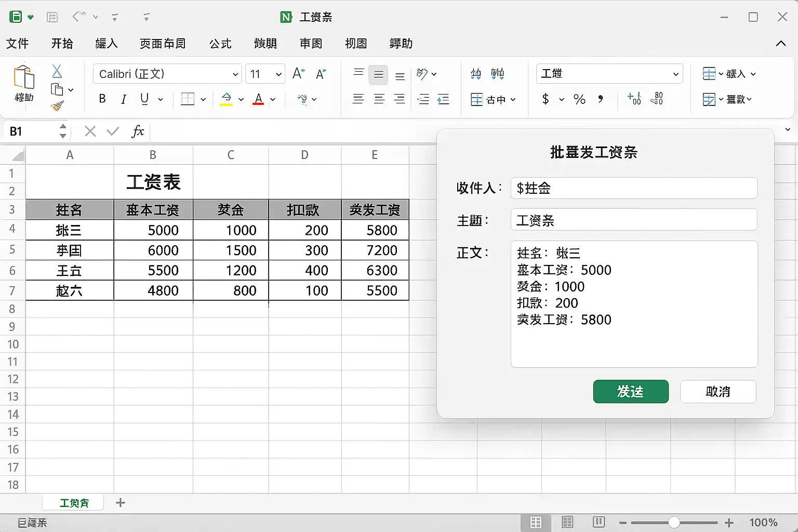Click the zoom slider handle
The width and height of the screenshot is (798, 532).
point(674,522)
